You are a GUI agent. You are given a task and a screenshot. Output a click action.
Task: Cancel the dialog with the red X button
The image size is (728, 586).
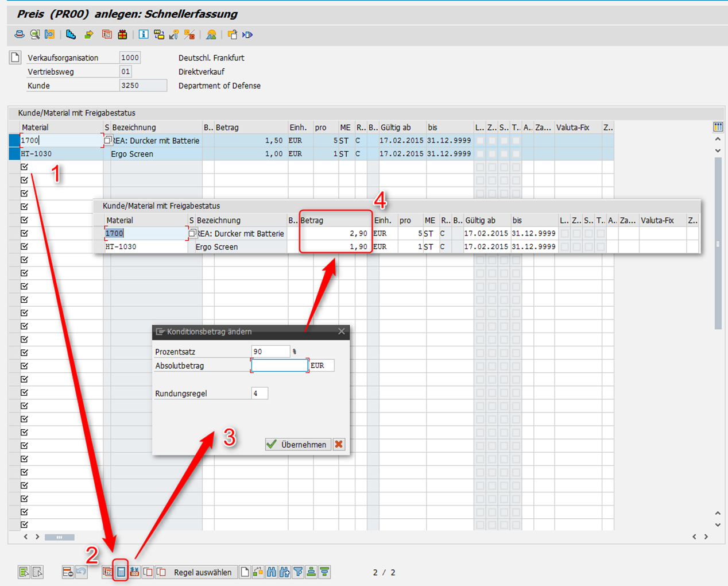coord(339,444)
